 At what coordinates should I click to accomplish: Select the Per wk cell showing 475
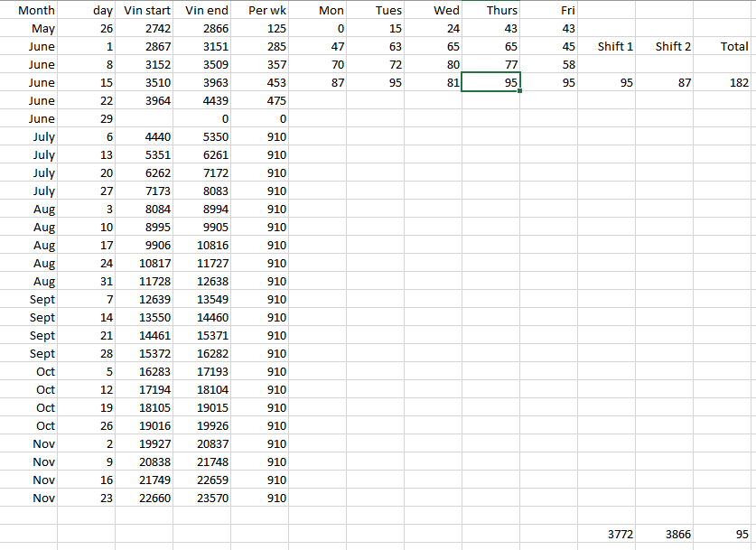[260, 100]
